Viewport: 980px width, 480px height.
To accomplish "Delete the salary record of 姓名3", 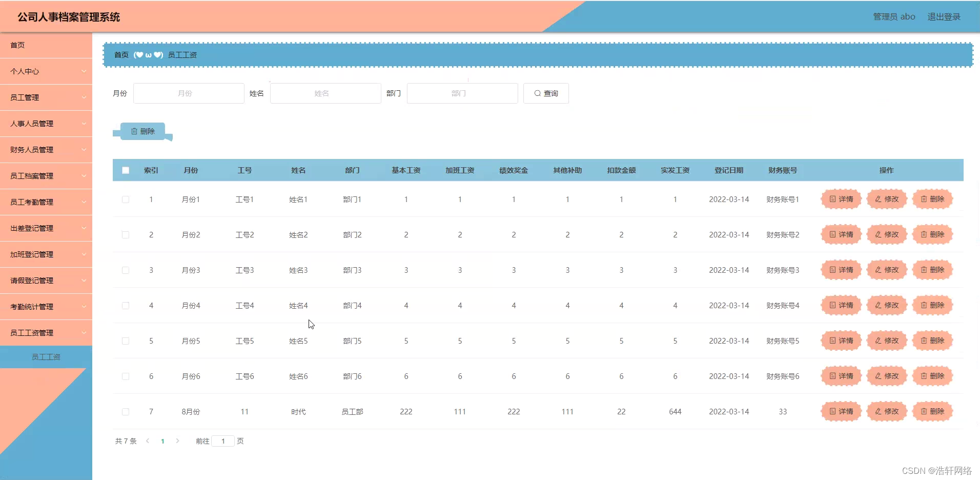I will click(932, 270).
